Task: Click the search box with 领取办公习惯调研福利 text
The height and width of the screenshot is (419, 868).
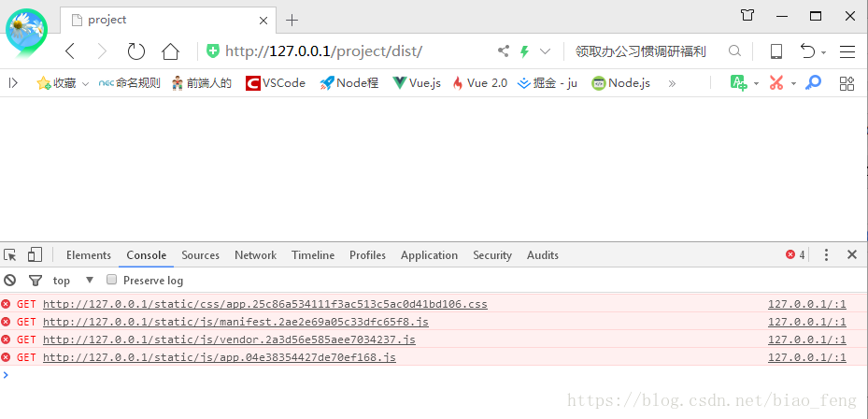Action: [x=641, y=51]
